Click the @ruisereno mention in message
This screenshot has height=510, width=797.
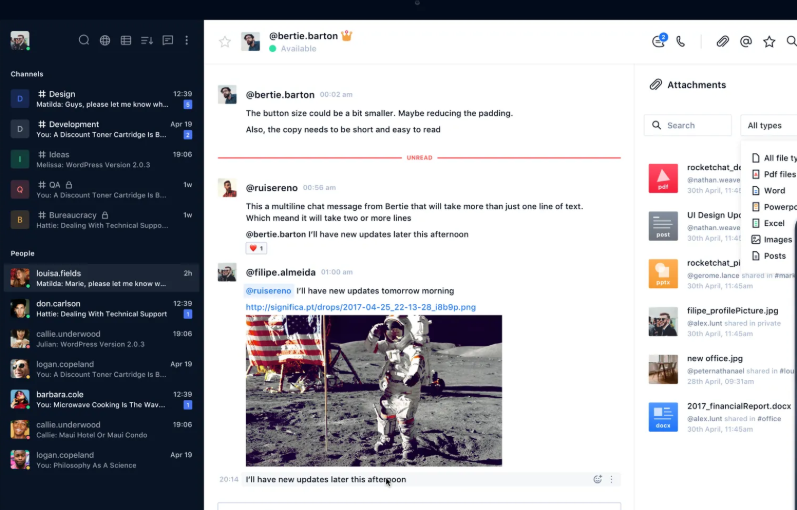(x=268, y=291)
